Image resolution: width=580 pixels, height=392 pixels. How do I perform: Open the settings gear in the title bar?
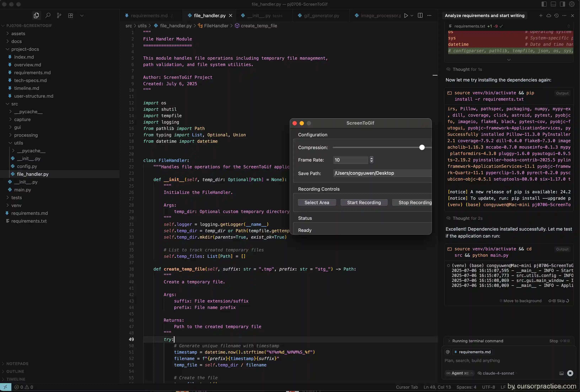[x=572, y=4]
